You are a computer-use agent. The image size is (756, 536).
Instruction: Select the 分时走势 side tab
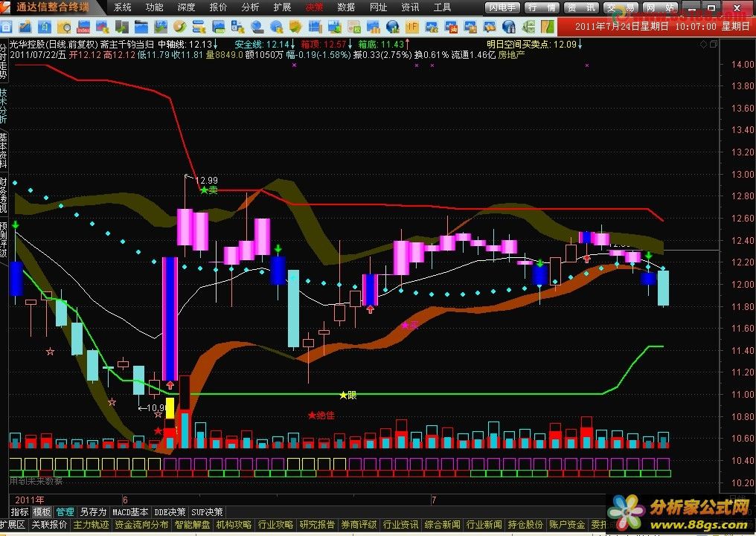(4, 62)
